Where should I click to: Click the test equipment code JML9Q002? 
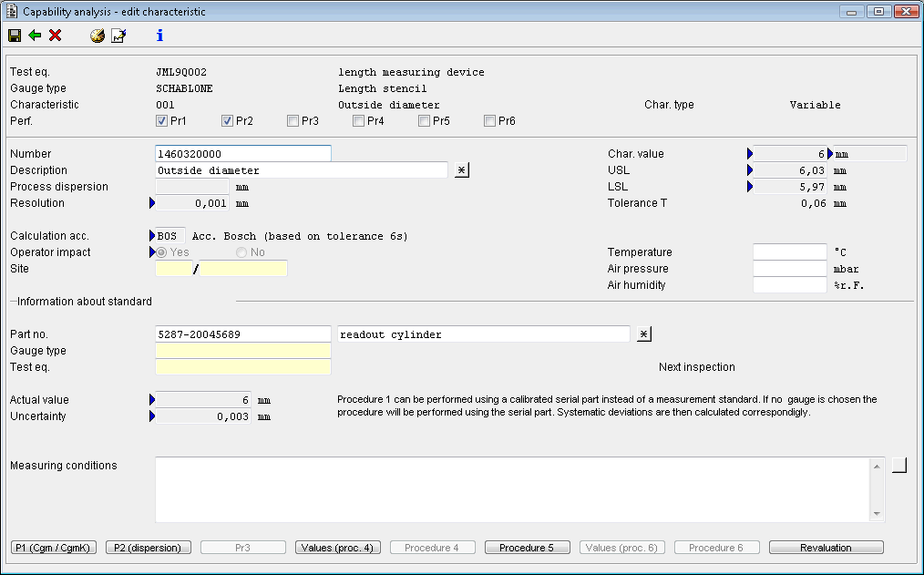click(x=181, y=72)
